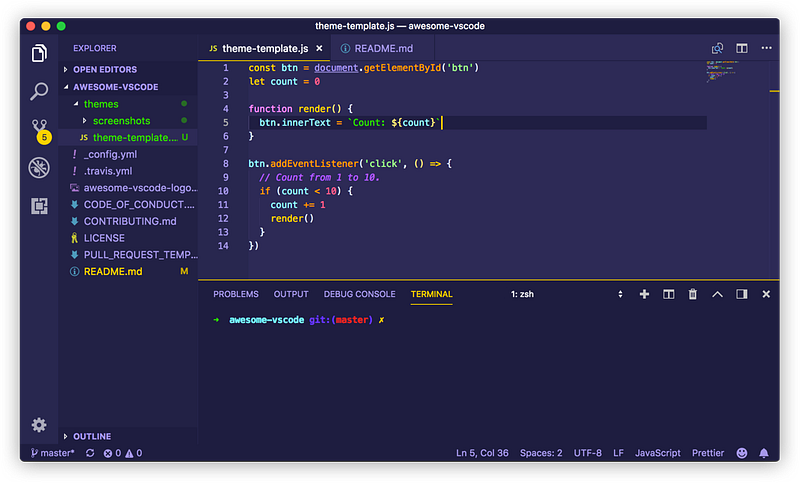Open the Search view in activity bar
This screenshot has height=483, width=800.
tap(39, 91)
